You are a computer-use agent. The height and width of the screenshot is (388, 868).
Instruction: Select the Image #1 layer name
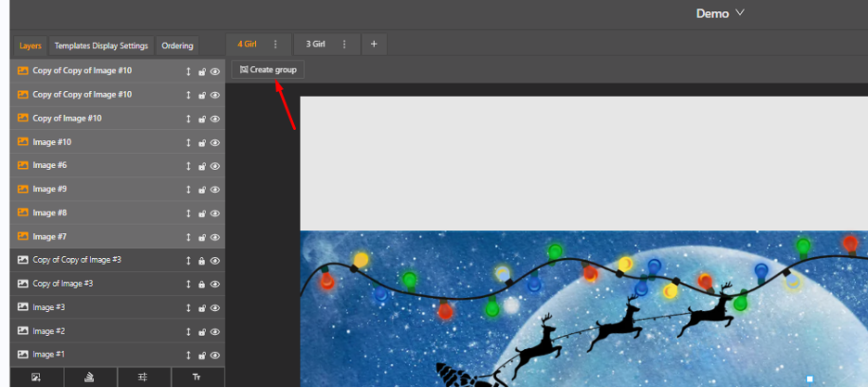point(49,355)
